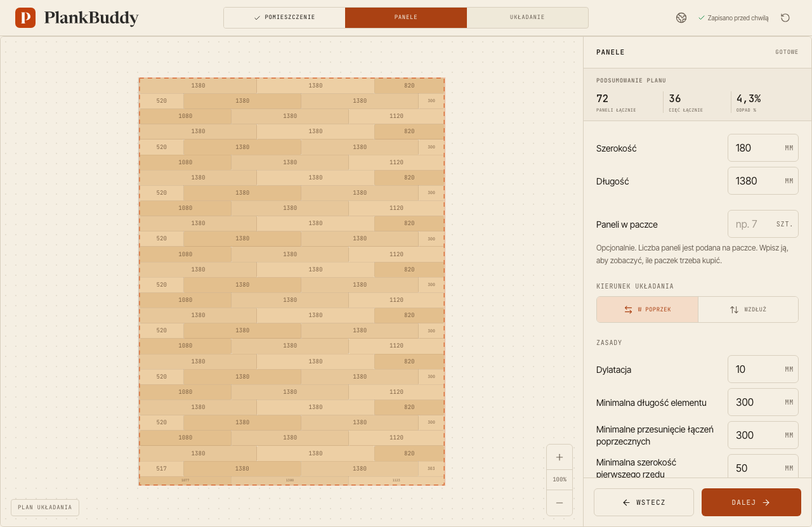The image size is (812, 527).
Task: Click the Wstecz button
Action: click(x=644, y=502)
